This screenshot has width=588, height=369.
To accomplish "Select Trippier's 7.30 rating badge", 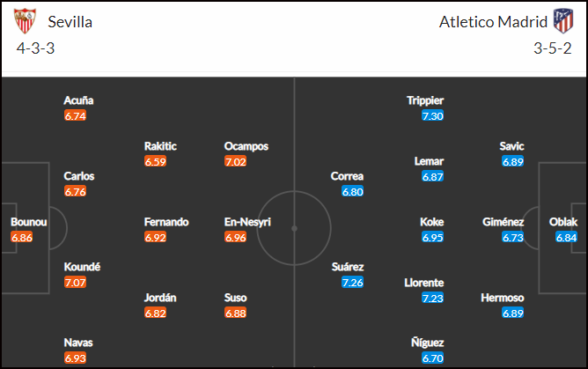I will pos(432,115).
